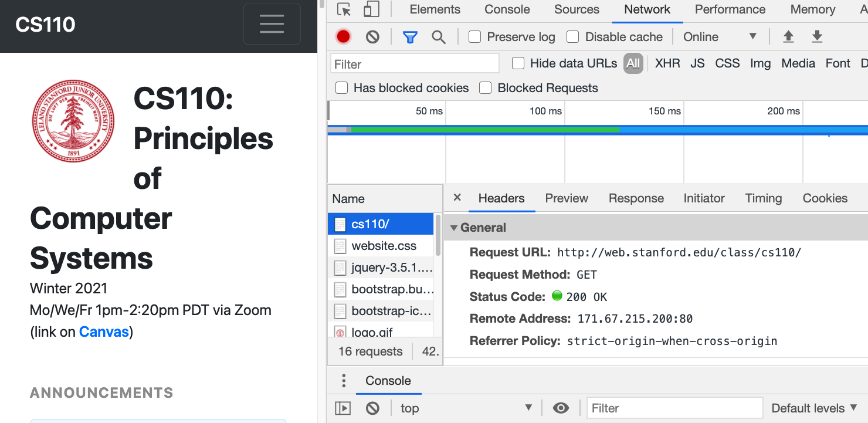
Task: Open the Preview tab of the request
Action: 567,198
